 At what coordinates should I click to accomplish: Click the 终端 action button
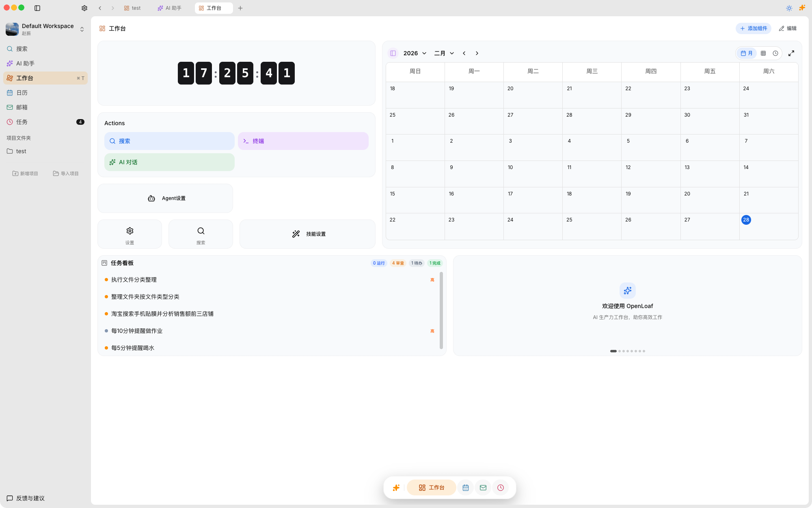tap(303, 141)
